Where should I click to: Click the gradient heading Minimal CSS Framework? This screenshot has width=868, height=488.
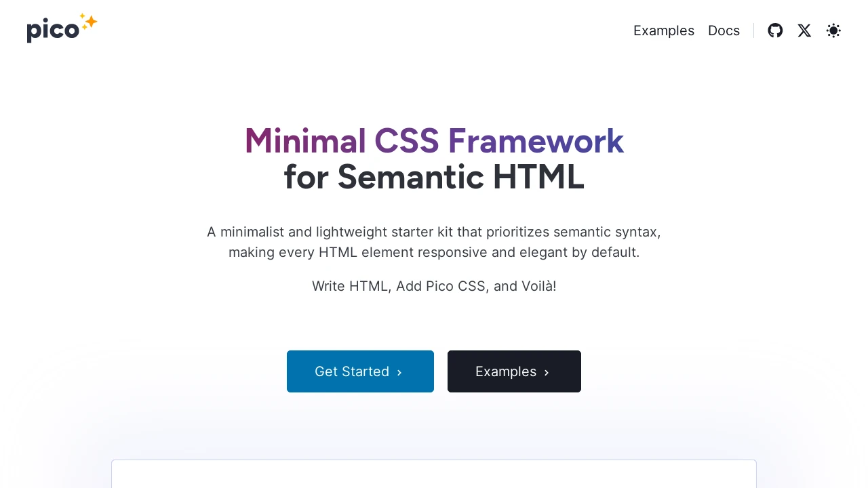(x=434, y=141)
